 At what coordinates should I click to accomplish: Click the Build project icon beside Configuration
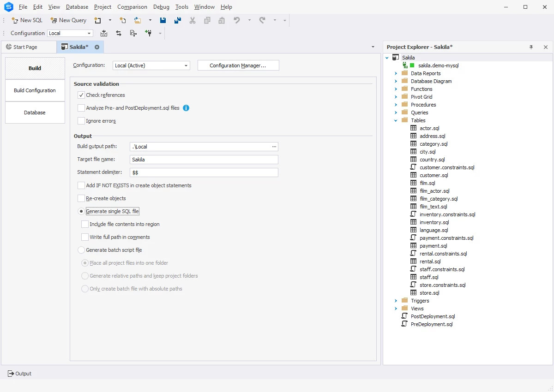click(104, 33)
